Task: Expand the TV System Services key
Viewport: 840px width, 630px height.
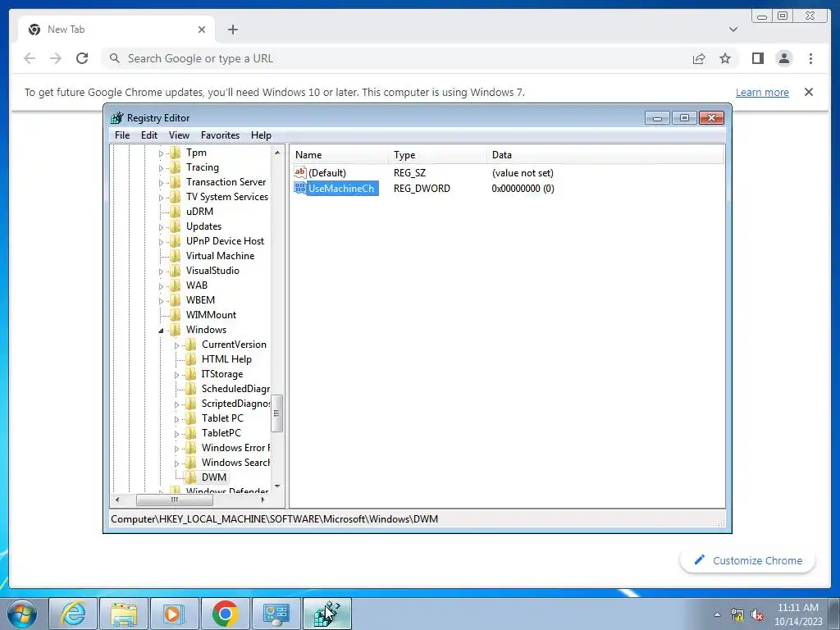Action: (x=161, y=198)
